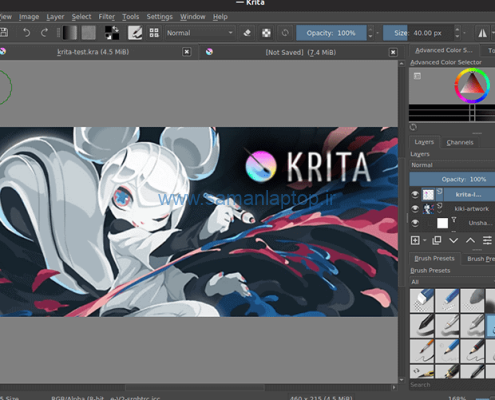Click the Redo arrow in toolbar
The width and height of the screenshot is (495, 400).
pos(44,33)
